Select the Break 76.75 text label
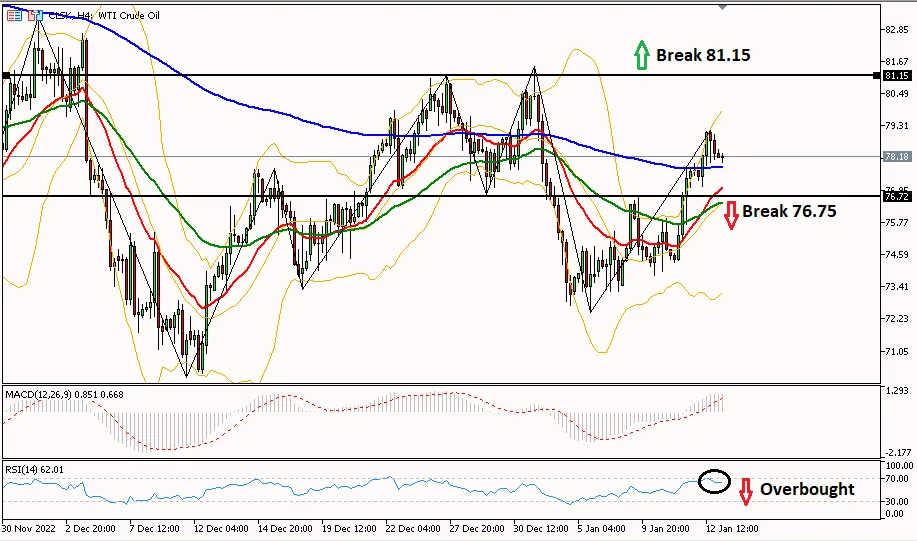 click(789, 211)
